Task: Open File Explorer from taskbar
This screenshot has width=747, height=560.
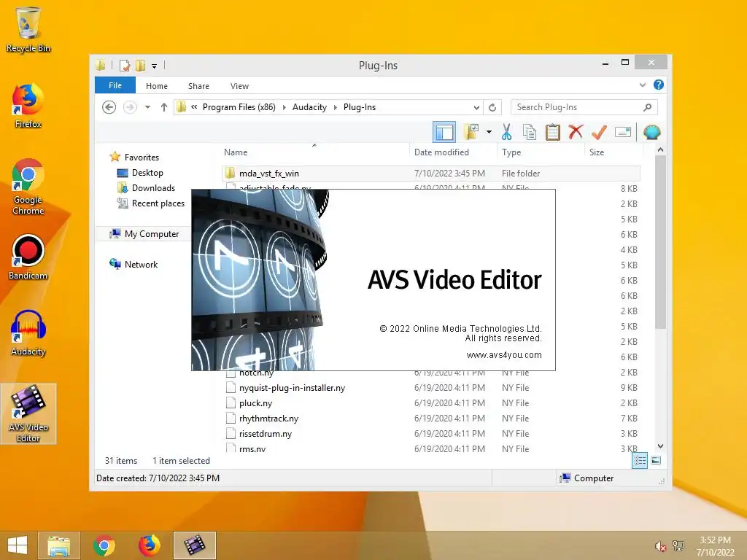Action: pyautogui.click(x=59, y=545)
